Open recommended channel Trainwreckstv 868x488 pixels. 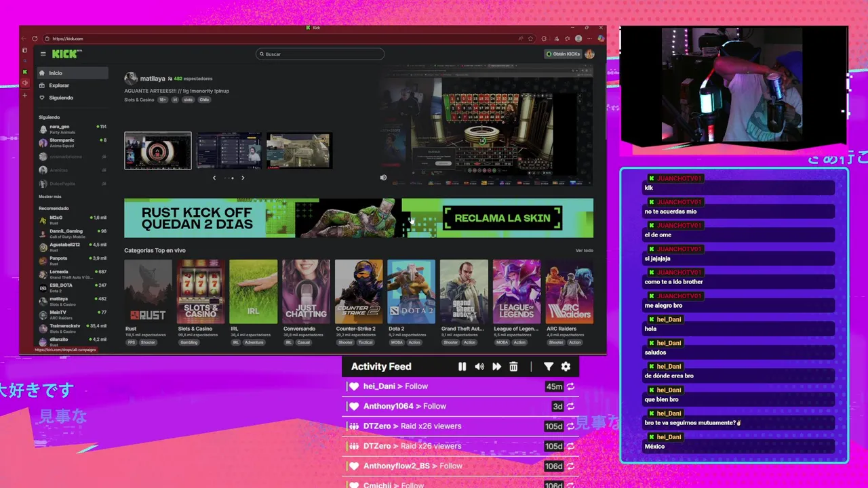pos(73,328)
